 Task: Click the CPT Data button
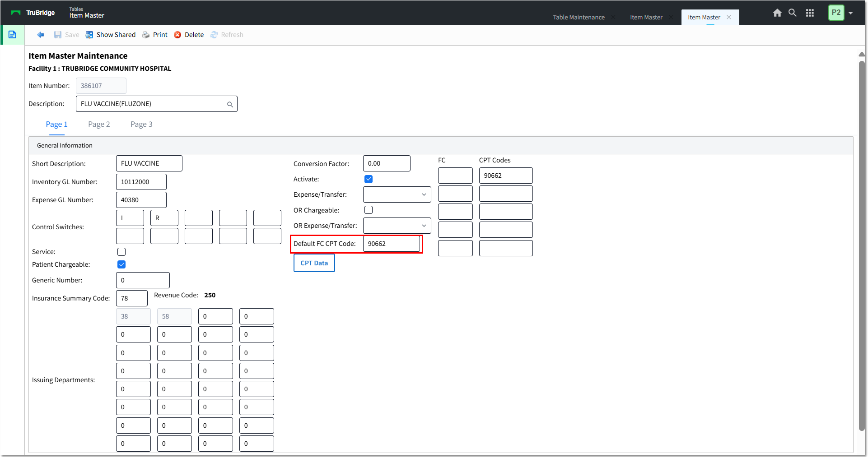click(x=314, y=263)
